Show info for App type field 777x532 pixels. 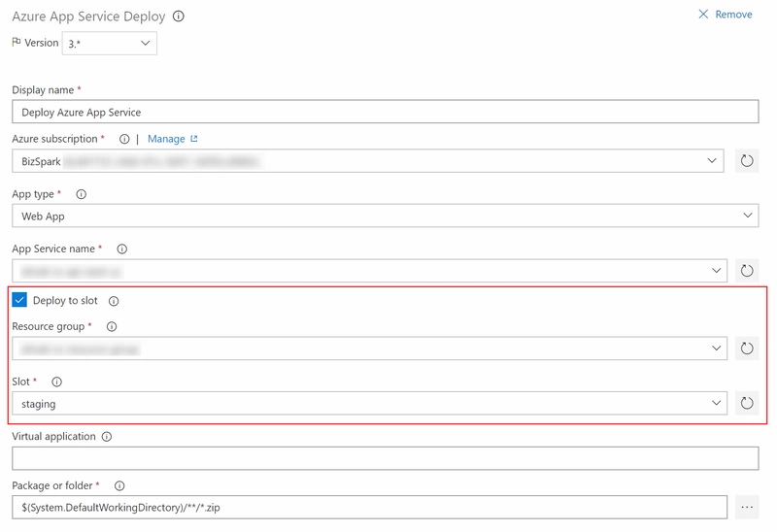(x=82, y=194)
